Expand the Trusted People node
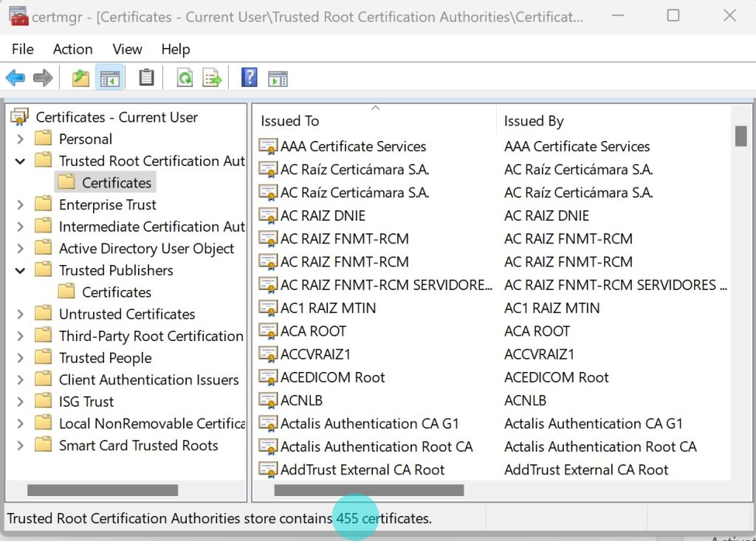This screenshot has width=756, height=541. (x=20, y=358)
